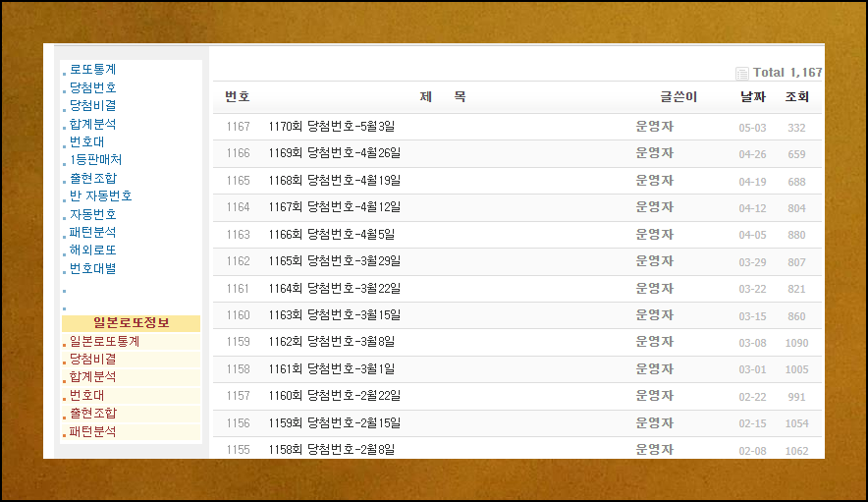This screenshot has height=502, width=868.
Task: Click post number 1167
Action: pyautogui.click(x=238, y=127)
